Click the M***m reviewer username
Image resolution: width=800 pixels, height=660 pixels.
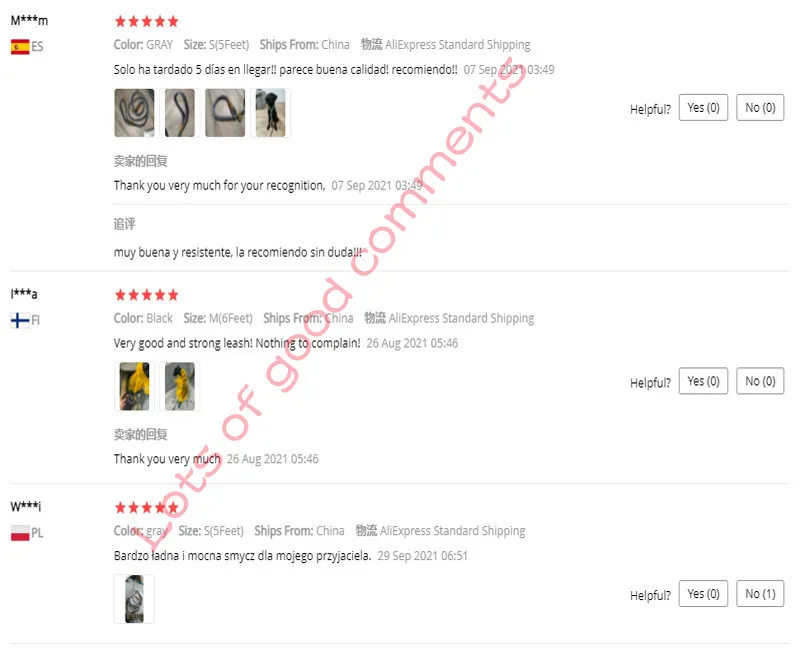pyautogui.click(x=29, y=21)
